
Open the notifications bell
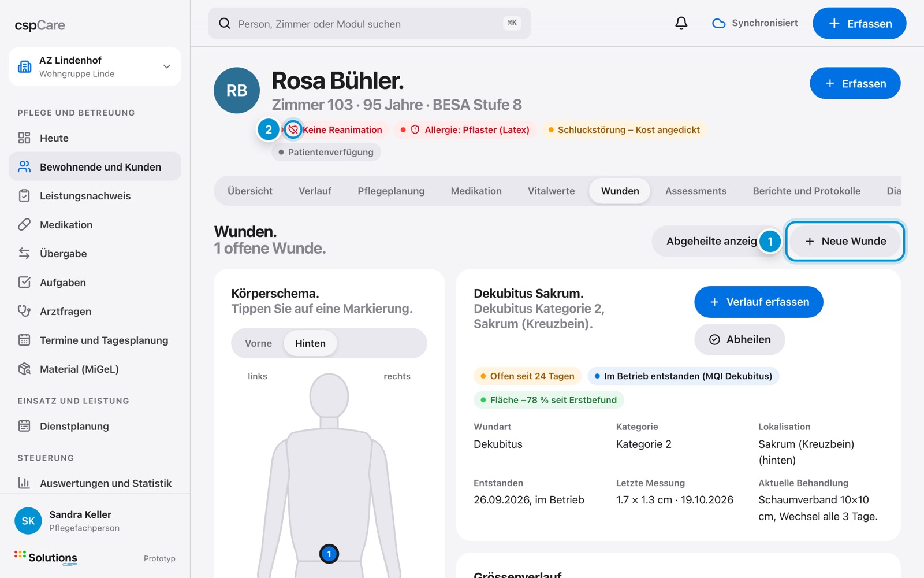[x=681, y=23]
